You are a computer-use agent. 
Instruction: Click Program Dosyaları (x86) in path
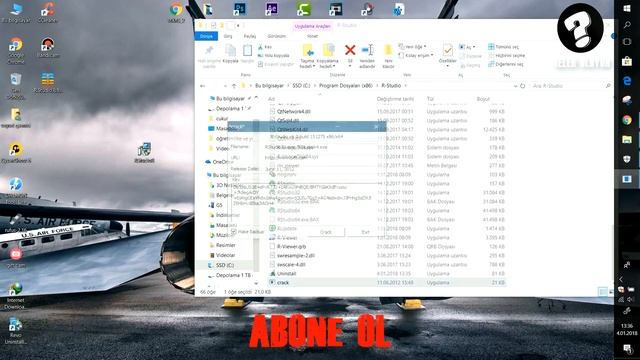(x=346, y=86)
